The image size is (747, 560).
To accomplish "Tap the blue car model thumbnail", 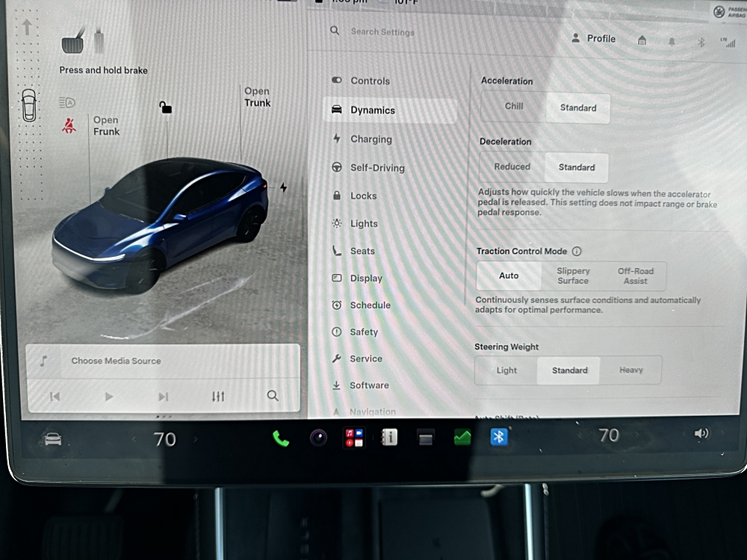I will [161, 224].
